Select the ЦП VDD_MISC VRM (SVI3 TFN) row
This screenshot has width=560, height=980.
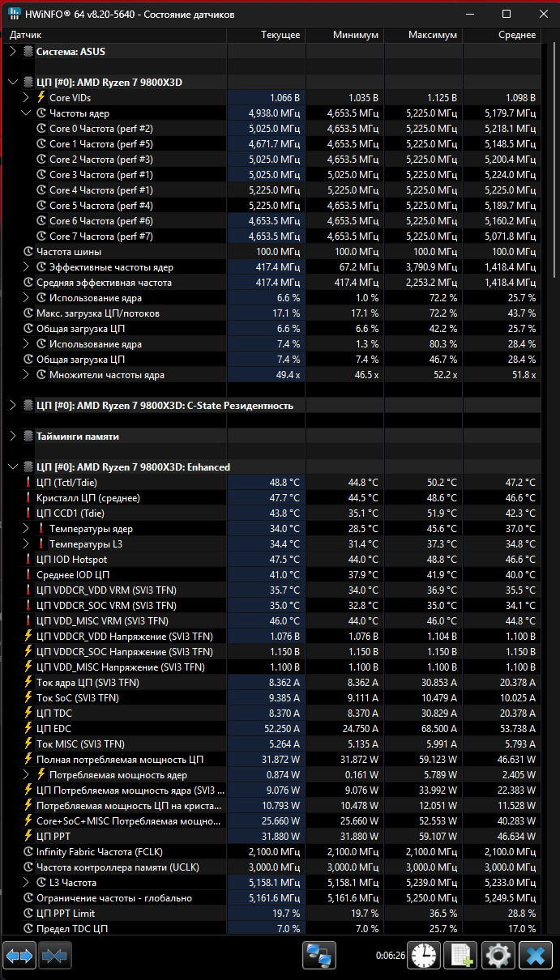tap(273, 621)
